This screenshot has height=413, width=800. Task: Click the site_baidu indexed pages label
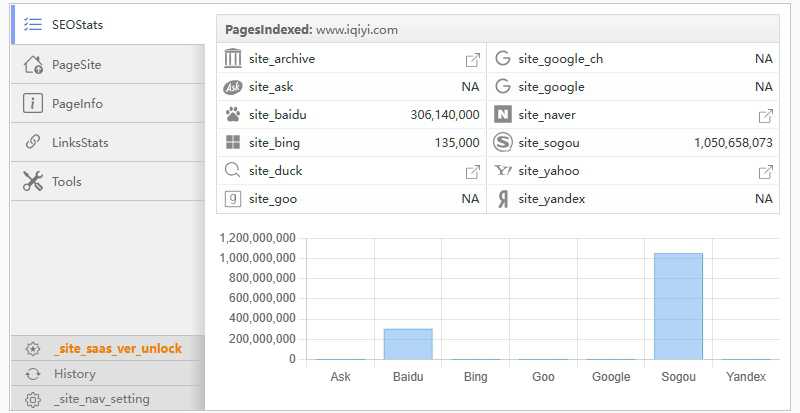pyautogui.click(x=275, y=115)
